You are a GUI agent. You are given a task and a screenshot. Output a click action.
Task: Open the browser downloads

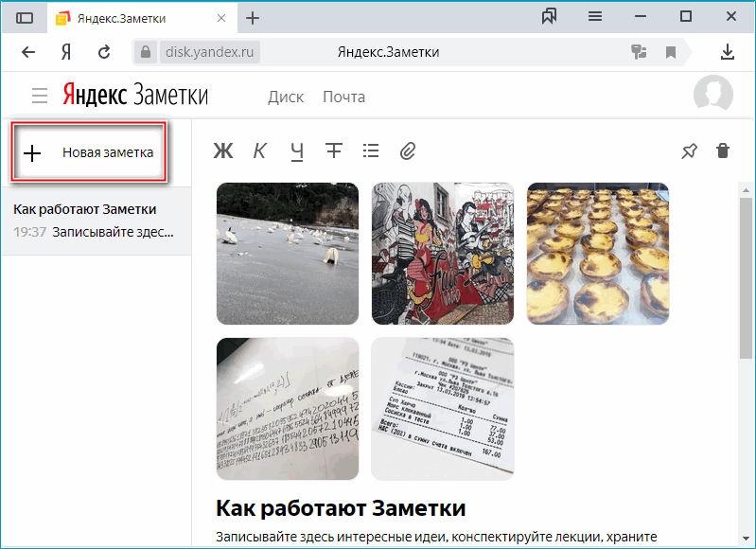pyautogui.click(x=728, y=52)
